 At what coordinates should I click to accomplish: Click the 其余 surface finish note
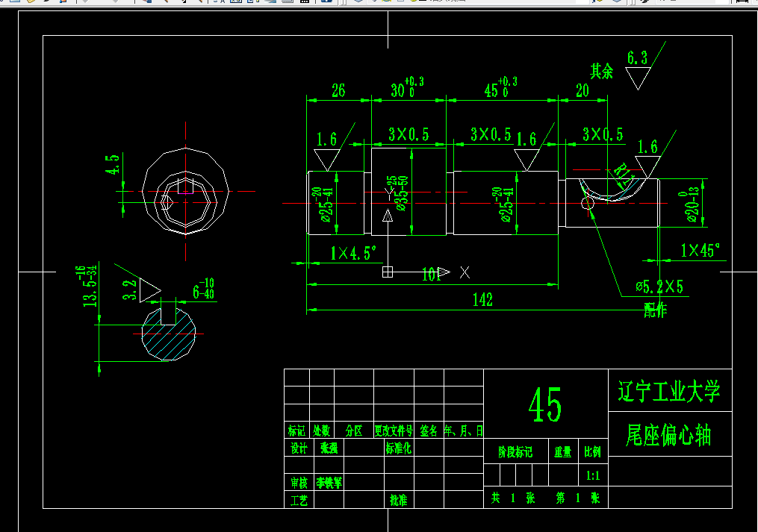click(601, 72)
